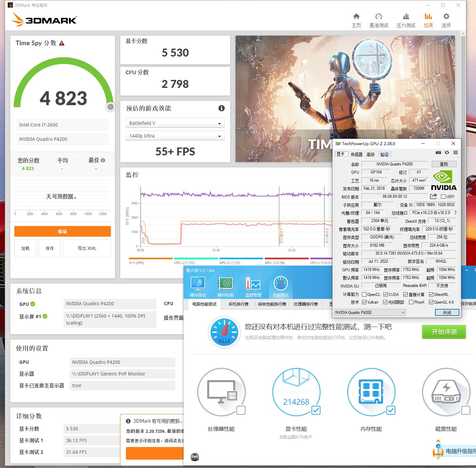Image resolution: width=476 pixels, height=468 pixels.
Task: Toggle the OpenGL 4.6 checkbox
Action: tap(431, 302)
